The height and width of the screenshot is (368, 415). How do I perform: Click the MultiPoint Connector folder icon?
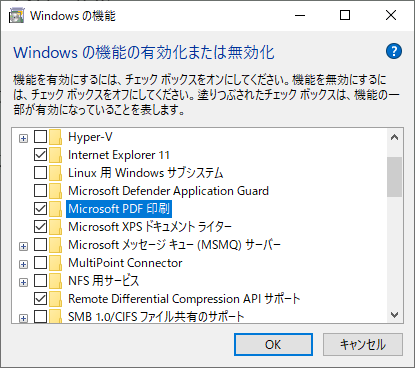pos(55,263)
